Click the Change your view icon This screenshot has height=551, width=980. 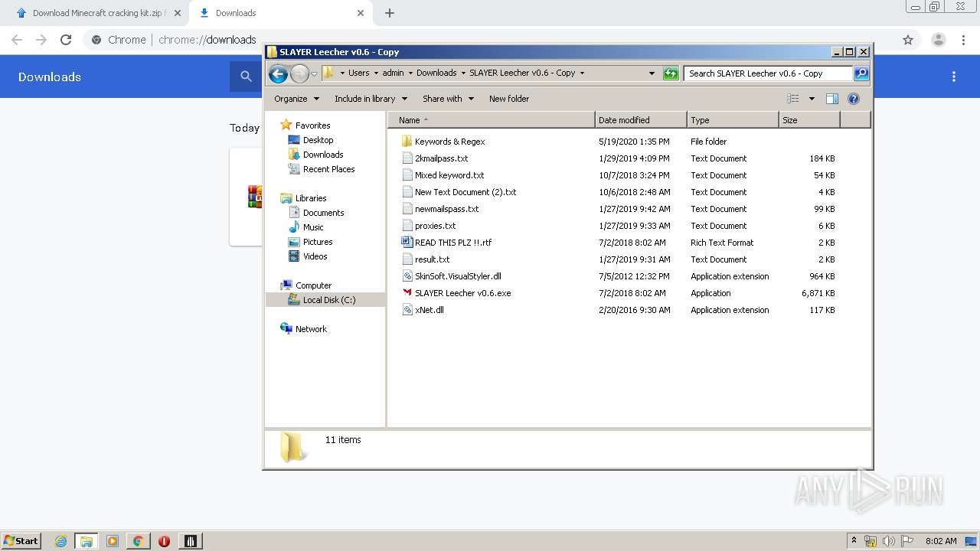[x=793, y=99]
